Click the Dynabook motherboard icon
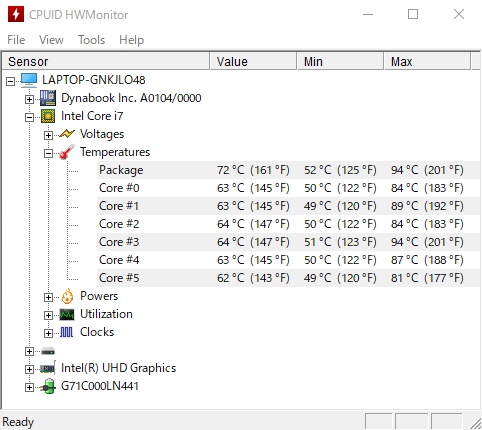The height and width of the screenshot is (430, 482). tap(48, 98)
